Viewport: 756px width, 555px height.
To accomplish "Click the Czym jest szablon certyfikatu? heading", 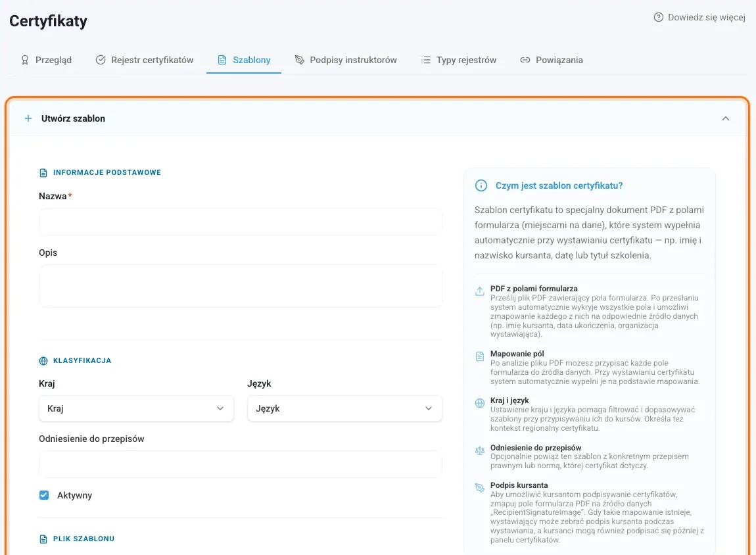I will [559, 185].
